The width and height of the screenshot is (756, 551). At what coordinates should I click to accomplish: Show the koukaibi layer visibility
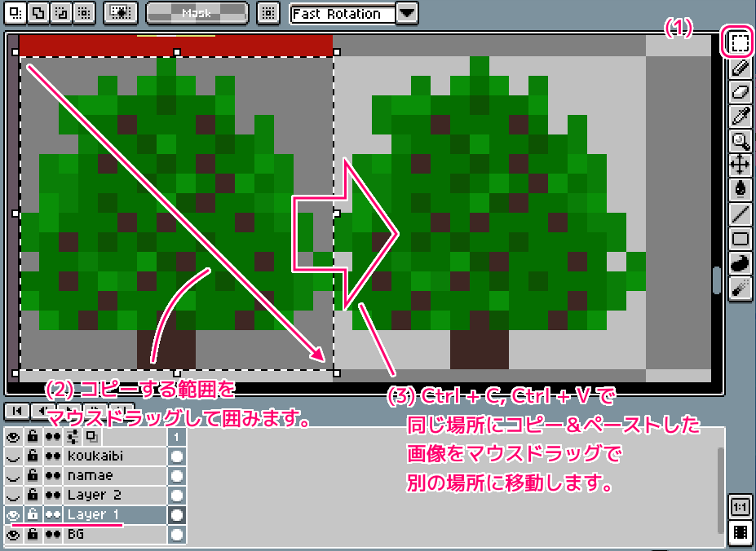click(x=13, y=456)
